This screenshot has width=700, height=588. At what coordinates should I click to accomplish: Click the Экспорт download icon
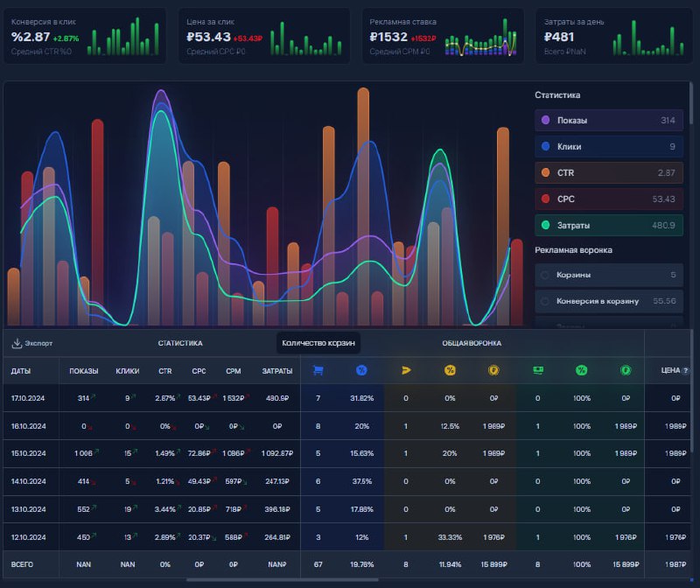pyautogui.click(x=17, y=343)
